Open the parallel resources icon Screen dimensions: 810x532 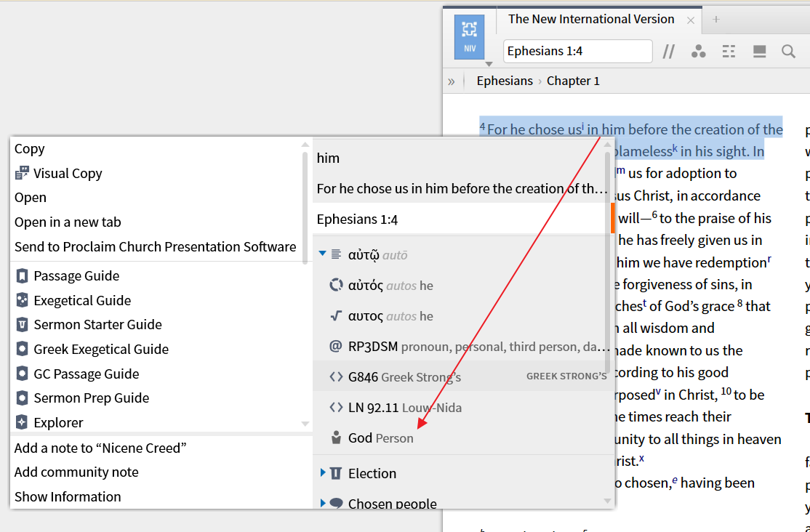point(668,51)
